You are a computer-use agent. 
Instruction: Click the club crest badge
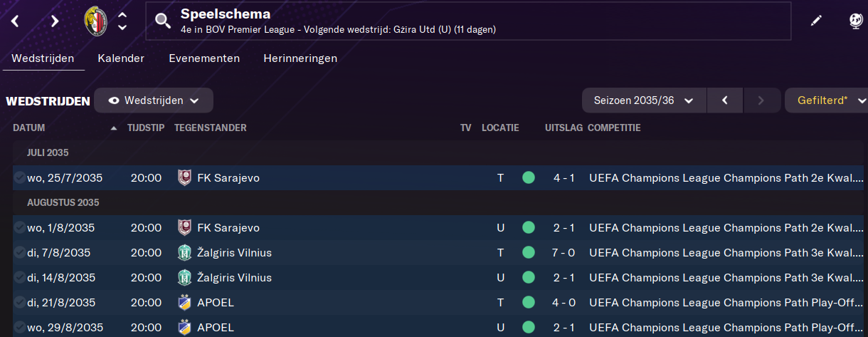pyautogui.click(x=95, y=21)
